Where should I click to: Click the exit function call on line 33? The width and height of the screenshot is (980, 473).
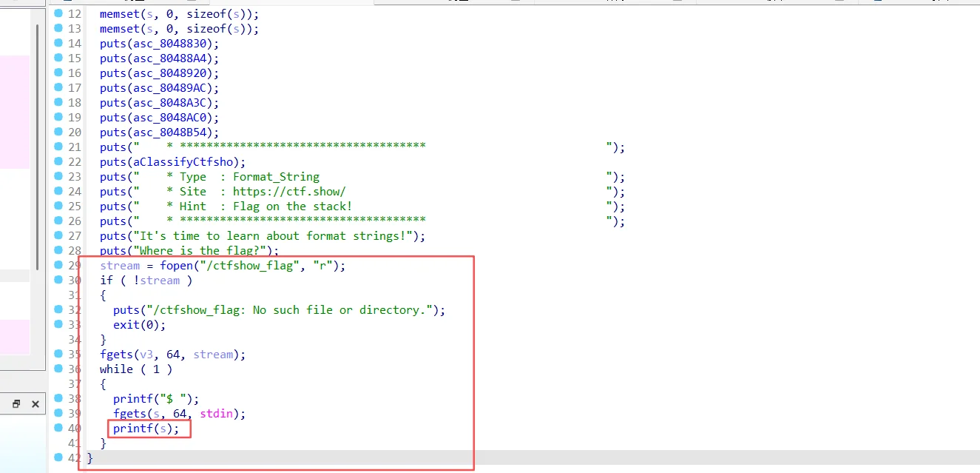click(126, 325)
